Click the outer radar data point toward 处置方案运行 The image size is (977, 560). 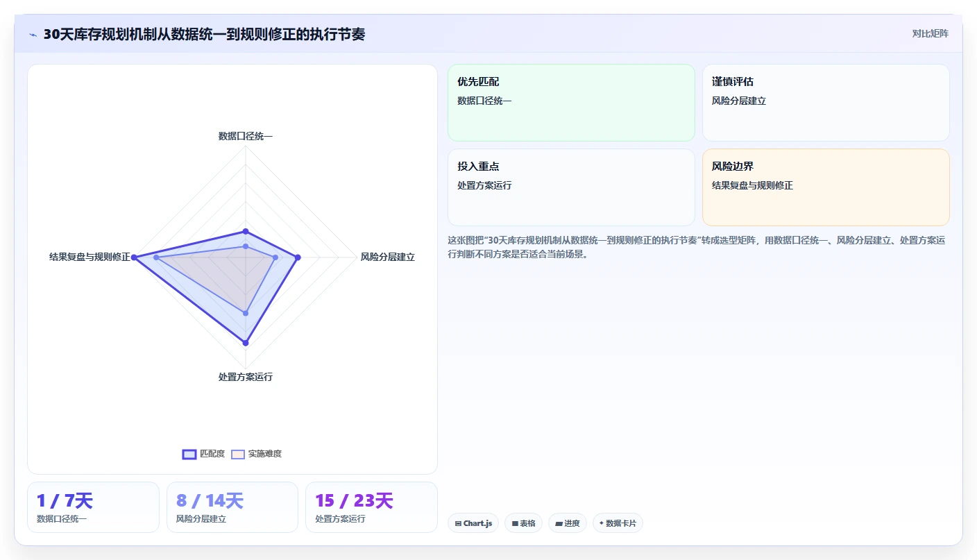tap(246, 343)
